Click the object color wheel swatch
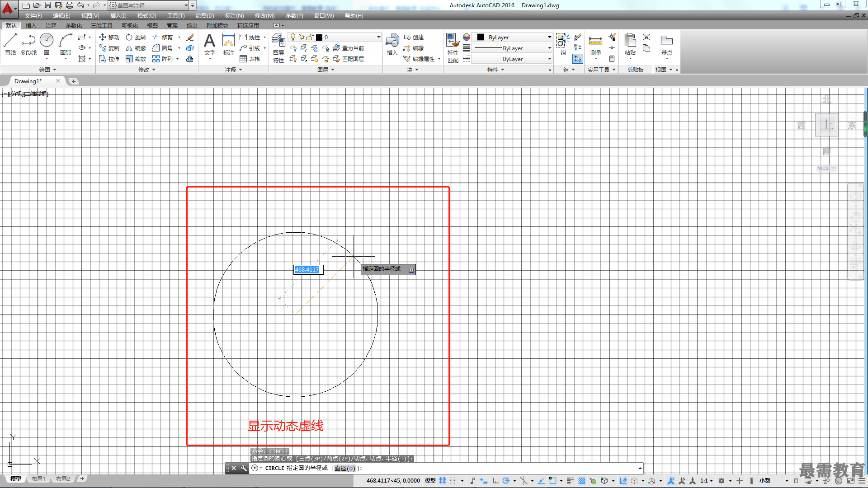The image size is (868, 488). coord(466,37)
